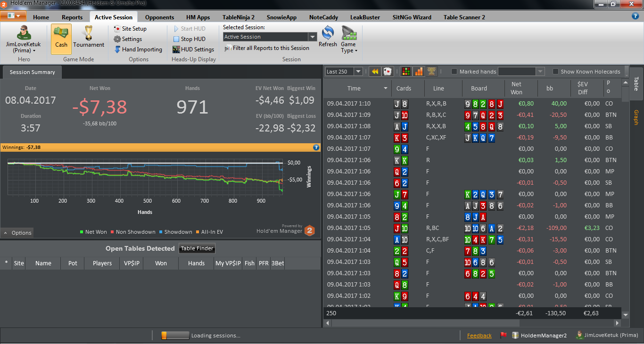The height and width of the screenshot is (344, 644).
Task: Sort by the Board column header
Action: tap(479, 88)
